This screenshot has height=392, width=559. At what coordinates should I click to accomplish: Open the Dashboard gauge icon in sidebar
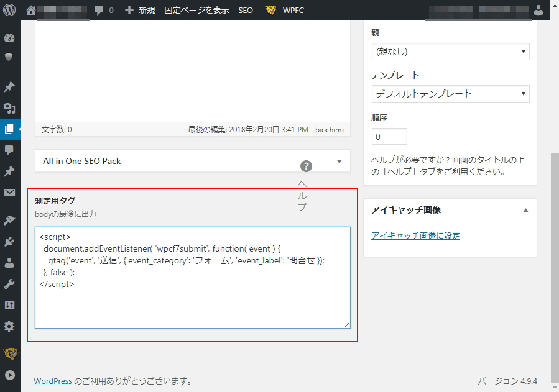pyautogui.click(x=9, y=38)
